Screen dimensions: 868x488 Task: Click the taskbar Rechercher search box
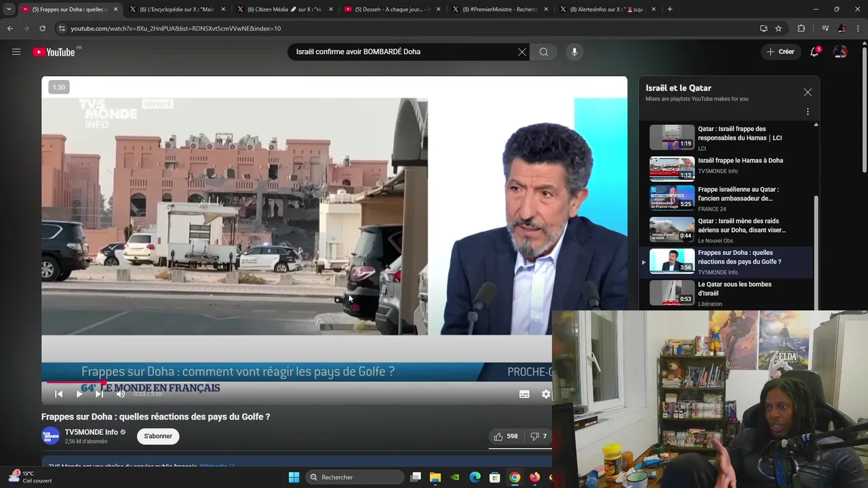coord(355,477)
